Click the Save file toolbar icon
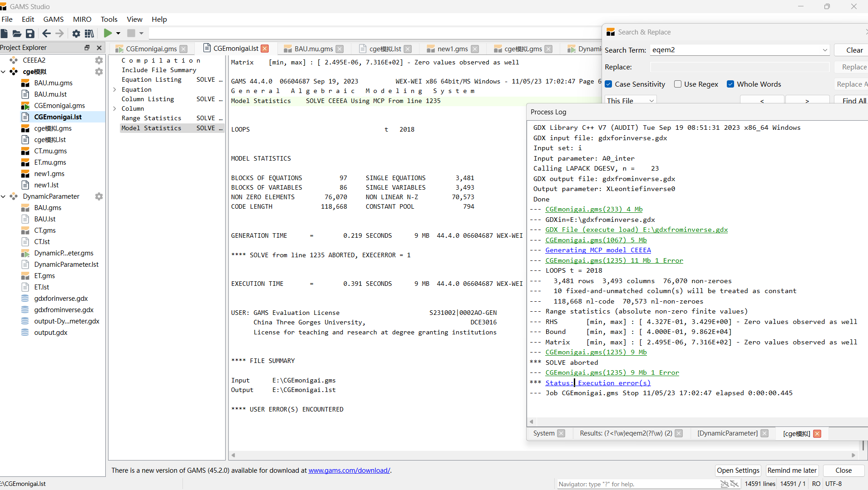This screenshot has width=868, height=490. [x=30, y=33]
